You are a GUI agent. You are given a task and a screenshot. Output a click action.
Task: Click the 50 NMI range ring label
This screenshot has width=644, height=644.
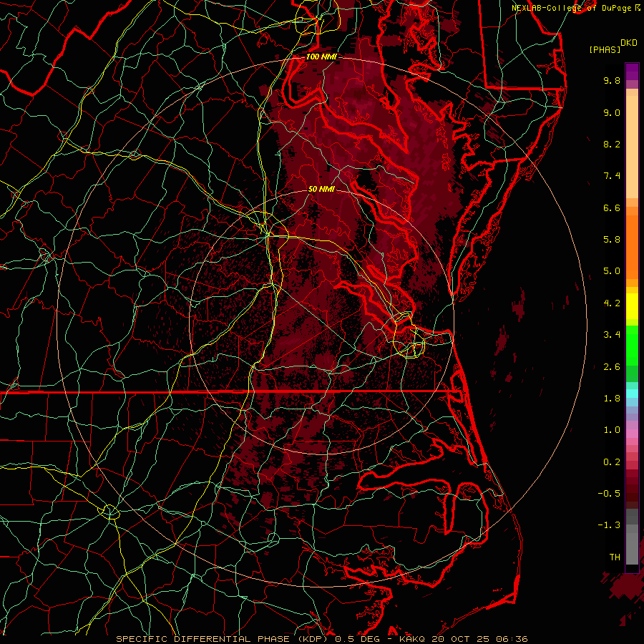click(321, 189)
